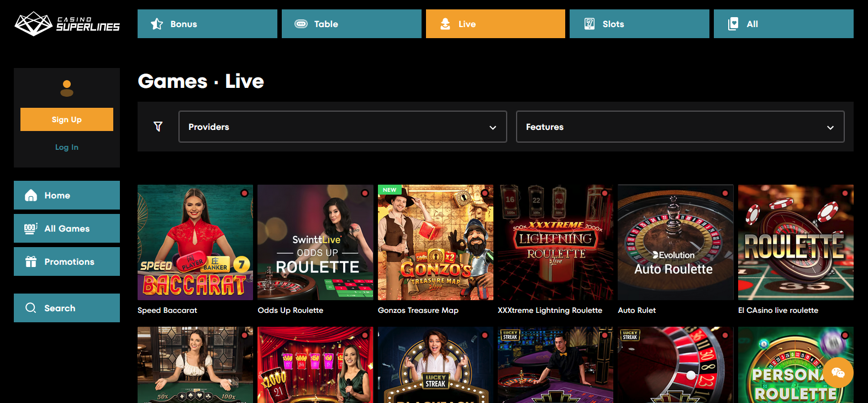Image resolution: width=868 pixels, height=403 pixels.
Task: Expand the Features dropdown
Action: click(680, 127)
